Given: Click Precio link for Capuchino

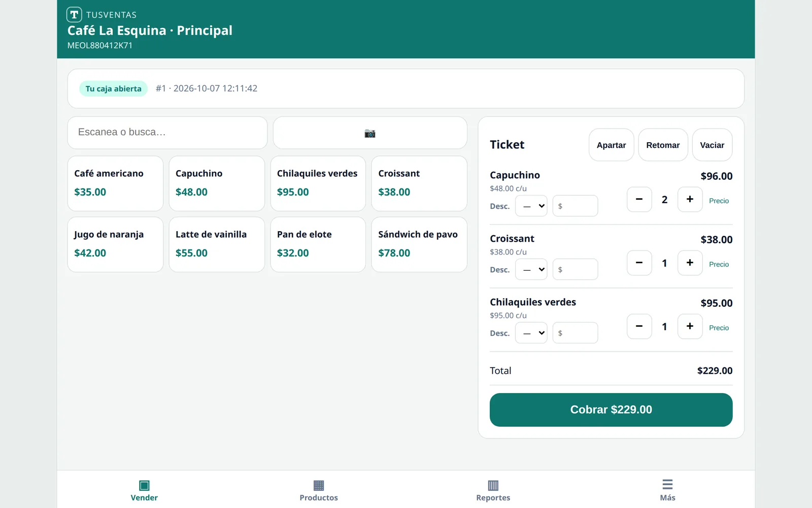Looking at the screenshot, I should [719, 201].
